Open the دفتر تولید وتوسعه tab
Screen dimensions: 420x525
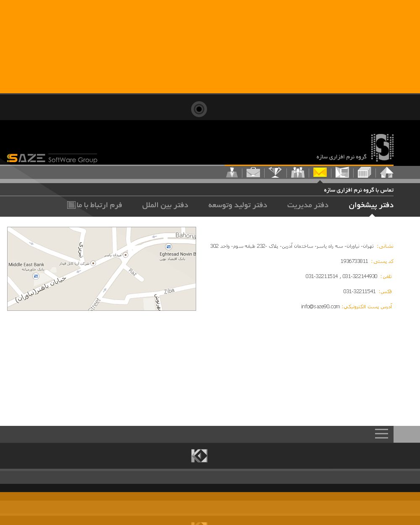coord(238,205)
